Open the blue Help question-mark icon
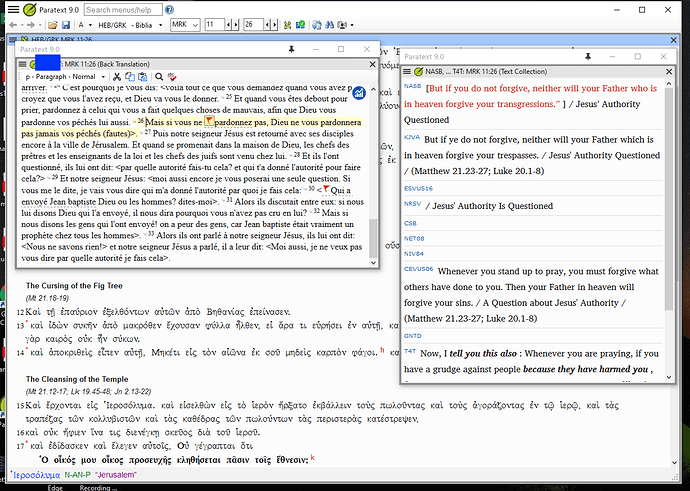Screen dimensions: 690x491 [169, 10]
